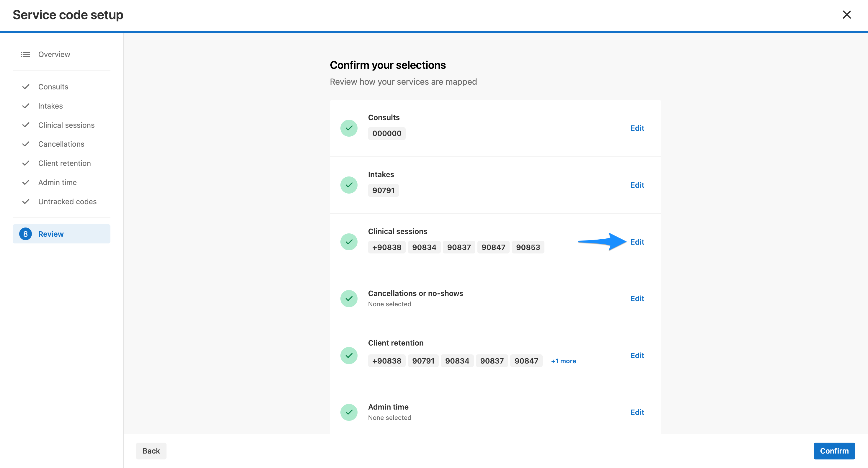Viewport: 868px width, 468px height.
Task: Click 90834 chip in Client retention
Action: pyautogui.click(x=457, y=361)
